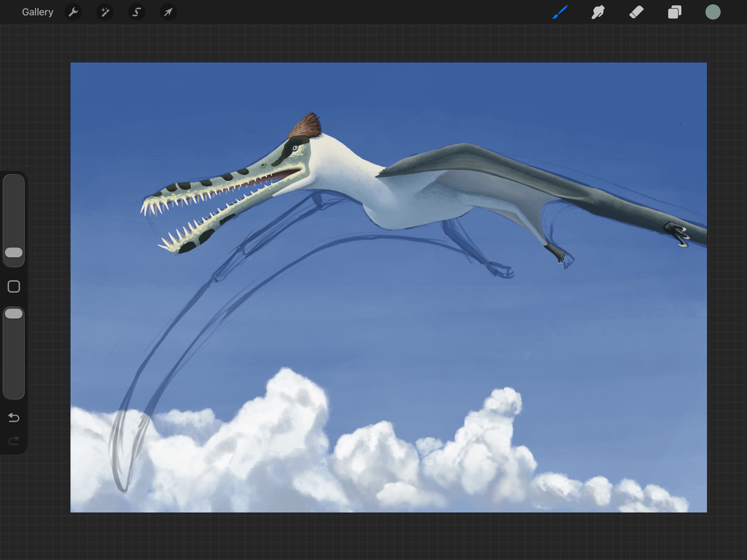Open the Adjustments magic wand menu
Viewport: 747px width, 560px height.
105,12
